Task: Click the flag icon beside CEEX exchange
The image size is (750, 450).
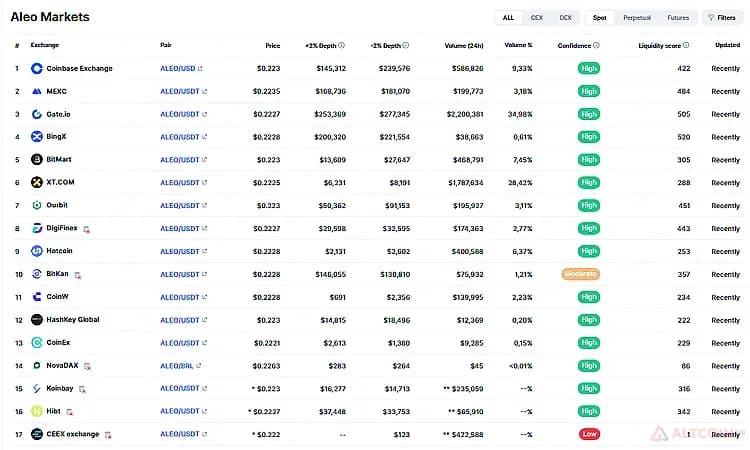Action: click(x=108, y=435)
